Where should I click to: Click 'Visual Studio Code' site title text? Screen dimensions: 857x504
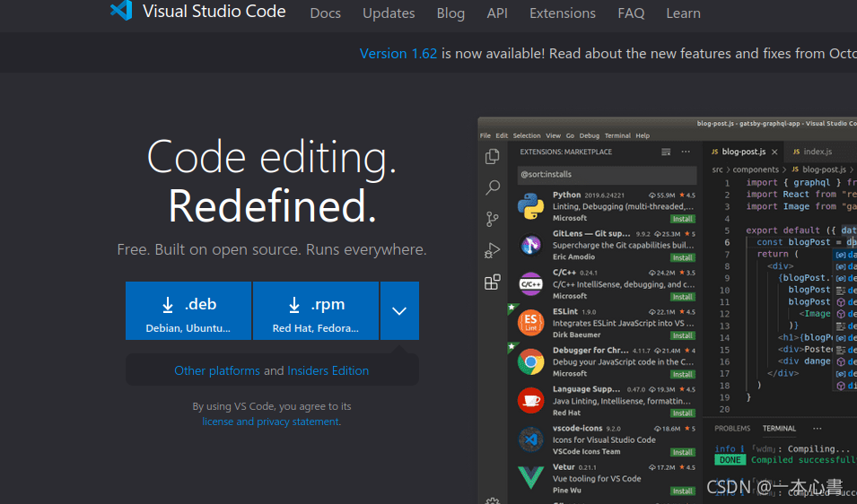pyautogui.click(x=214, y=12)
